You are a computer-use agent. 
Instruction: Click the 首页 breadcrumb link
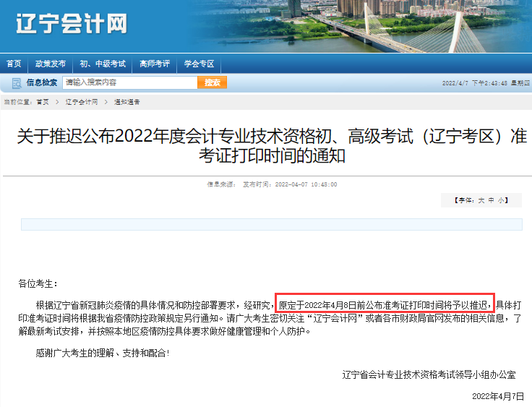click(x=43, y=102)
